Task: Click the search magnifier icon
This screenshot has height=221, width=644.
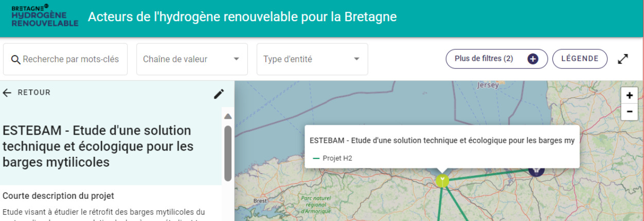Action: 15,59
